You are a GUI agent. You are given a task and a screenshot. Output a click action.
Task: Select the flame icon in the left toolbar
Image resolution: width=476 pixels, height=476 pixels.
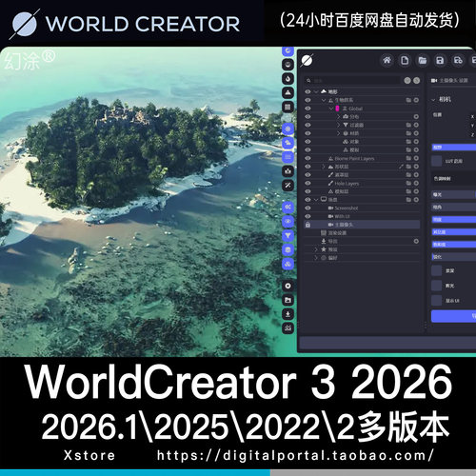[288, 78]
